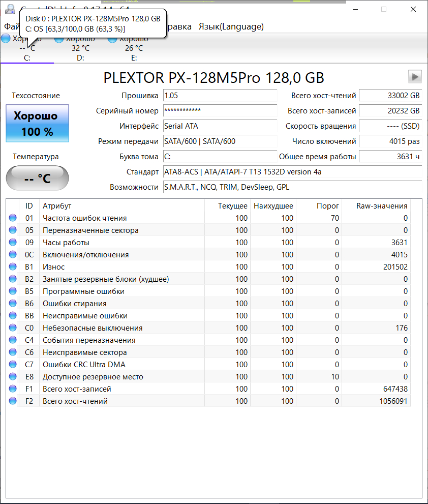This screenshot has height=504, width=428.
Task: Click raw value 176 in table
Action: point(402,328)
